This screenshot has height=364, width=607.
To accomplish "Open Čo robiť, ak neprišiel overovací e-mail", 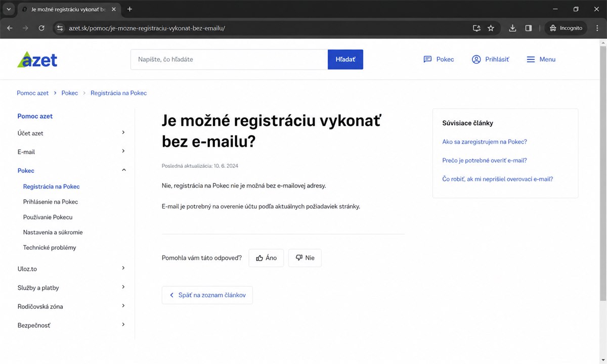I will (x=498, y=179).
